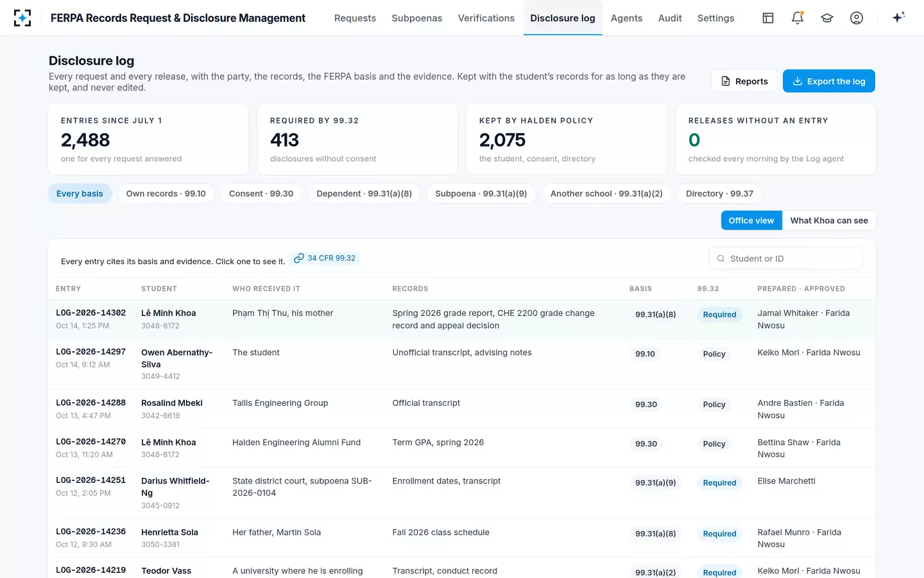The width and height of the screenshot is (924, 578).
Task: Click Tallis Engineering Group recipient
Action: [x=280, y=403]
